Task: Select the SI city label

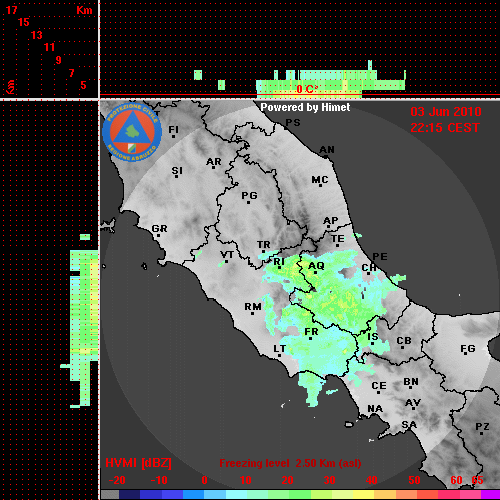Action: (x=177, y=171)
